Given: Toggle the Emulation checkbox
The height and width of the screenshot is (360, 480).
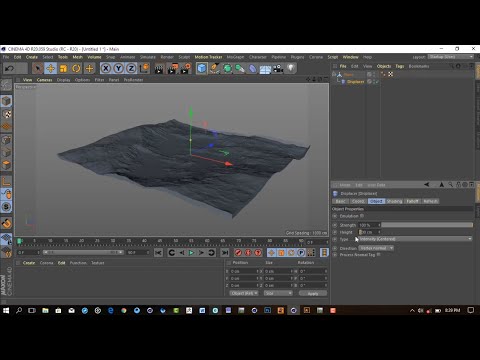Looking at the screenshot, I should (362, 216).
